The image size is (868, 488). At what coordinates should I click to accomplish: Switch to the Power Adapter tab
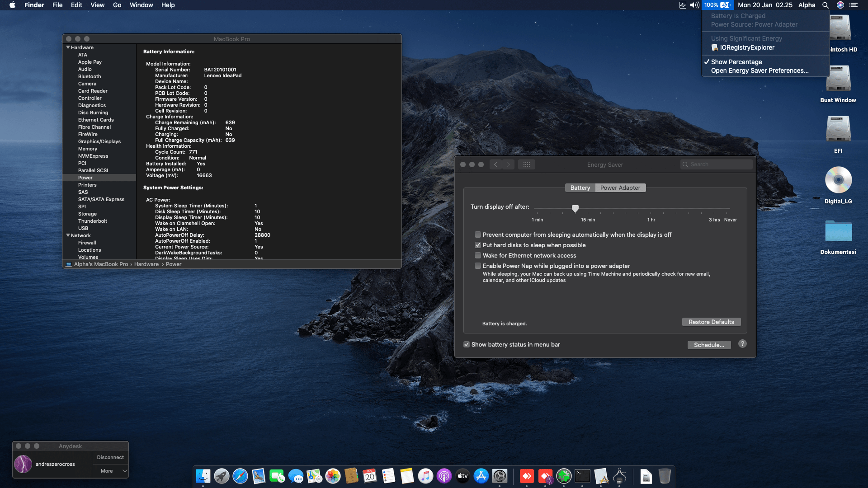(620, 188)
